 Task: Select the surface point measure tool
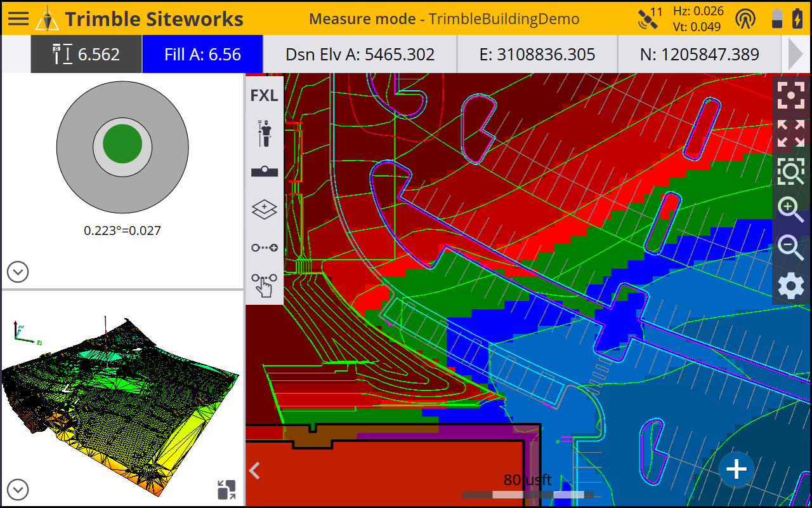coord(265,171)
